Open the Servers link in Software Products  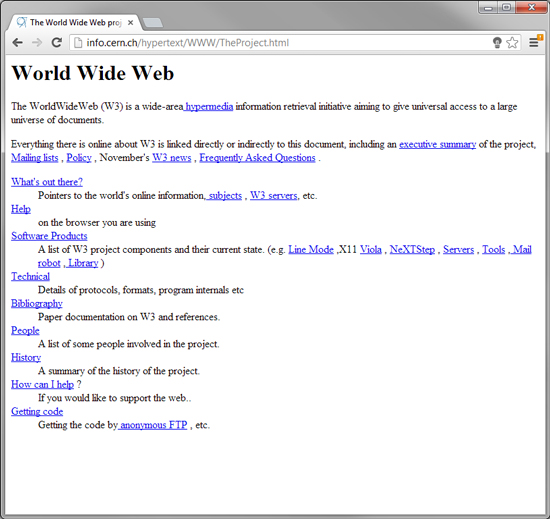tap(458, 250)
